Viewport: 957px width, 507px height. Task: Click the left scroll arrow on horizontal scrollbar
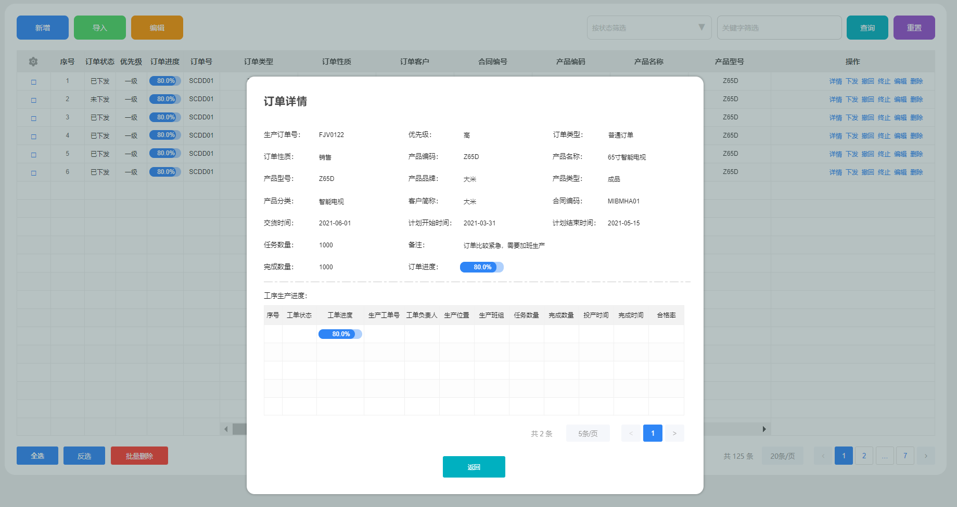(226, 429)
